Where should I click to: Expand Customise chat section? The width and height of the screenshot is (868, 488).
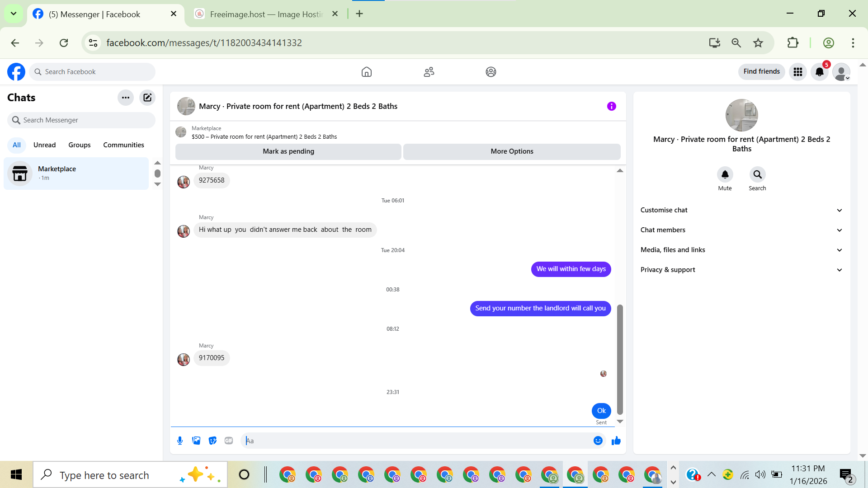click(x=741, y=210)
